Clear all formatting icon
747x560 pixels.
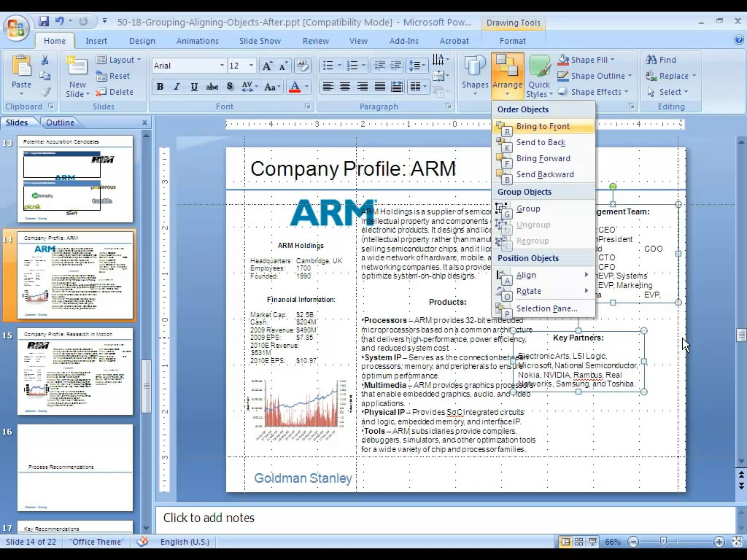pos(303,66)
